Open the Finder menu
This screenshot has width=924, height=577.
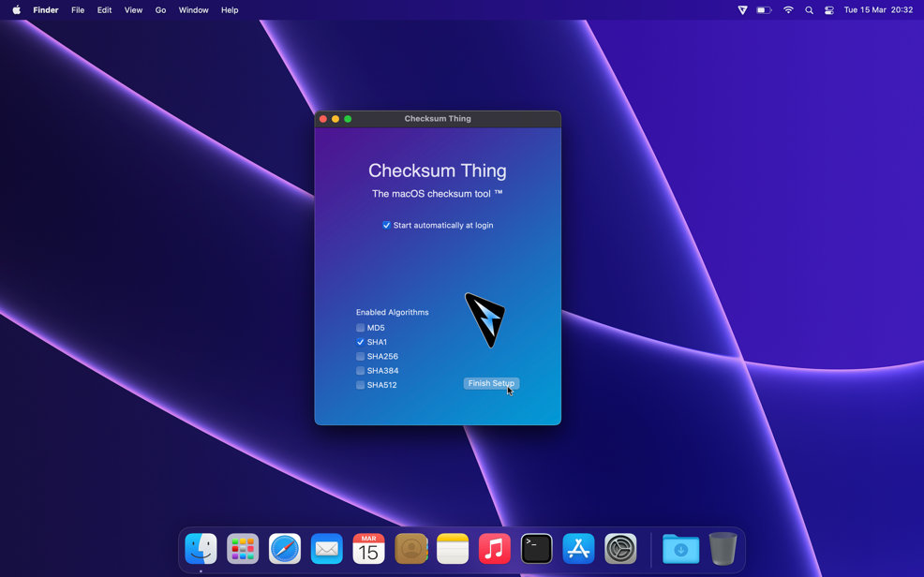(46, 10)
